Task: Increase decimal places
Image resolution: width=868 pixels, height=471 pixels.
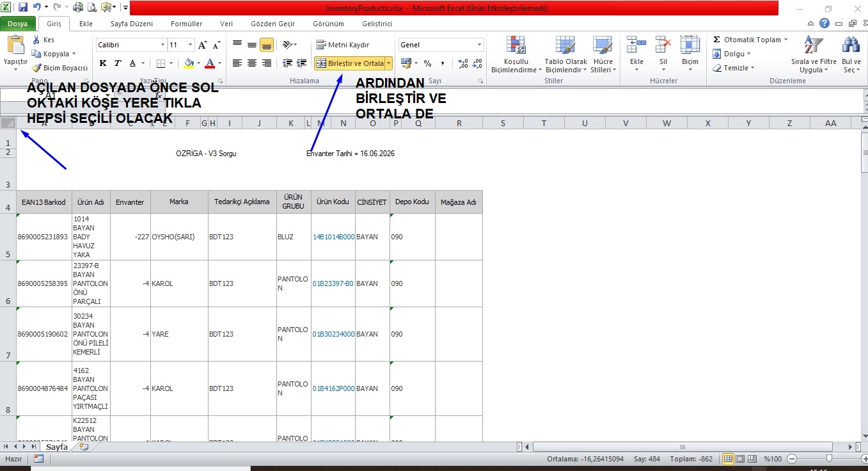Action: tap(463, 63)
